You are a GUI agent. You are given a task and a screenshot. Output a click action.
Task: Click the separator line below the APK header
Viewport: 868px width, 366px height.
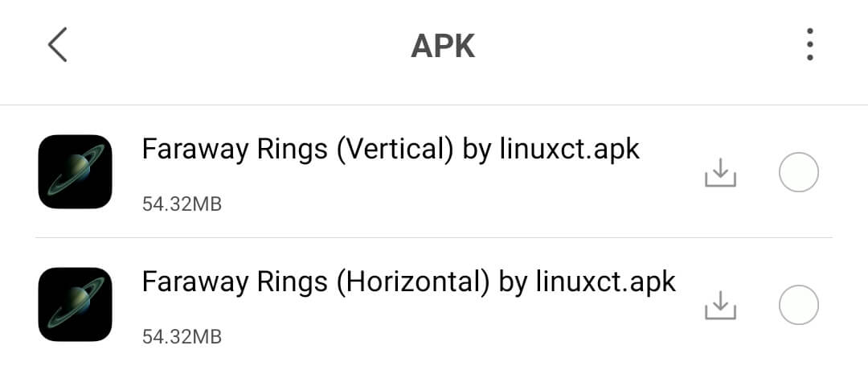434,105
